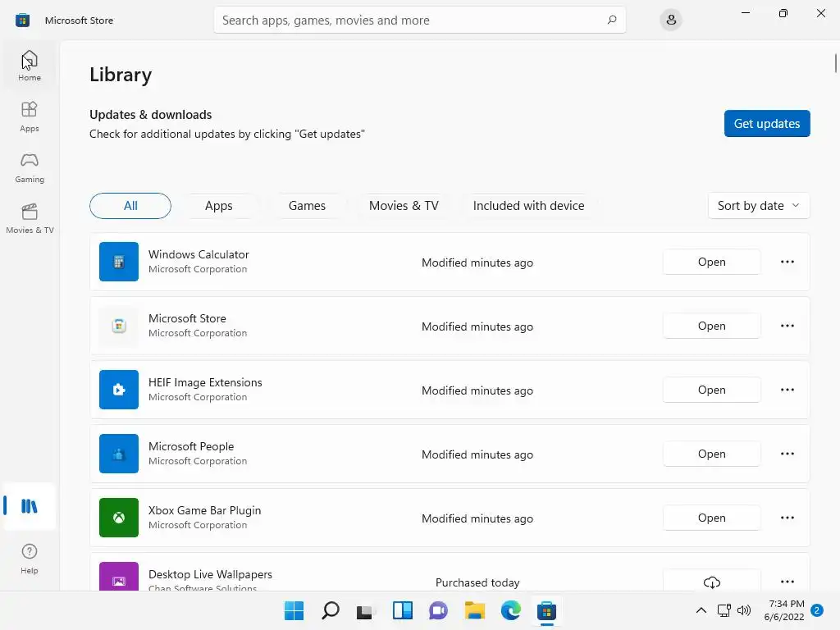
Task: Click the HEIF Image Extensions title text
Action: [x=205, y=382]
